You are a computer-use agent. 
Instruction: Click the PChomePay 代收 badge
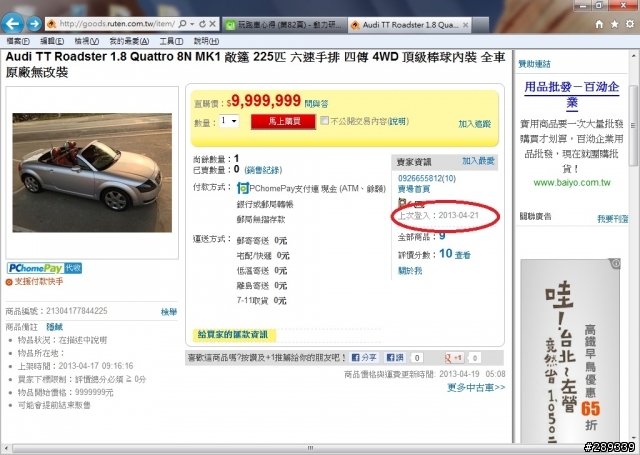point(44,268)
